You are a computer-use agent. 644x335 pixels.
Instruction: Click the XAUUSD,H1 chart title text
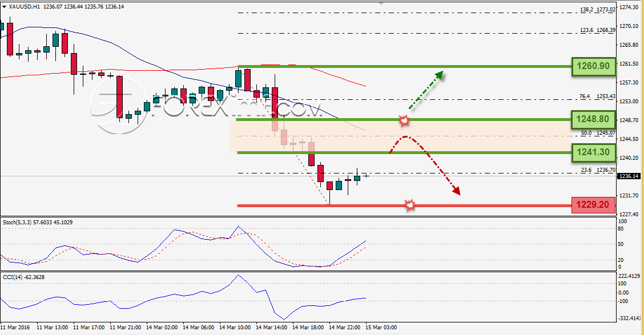(24, 7)
